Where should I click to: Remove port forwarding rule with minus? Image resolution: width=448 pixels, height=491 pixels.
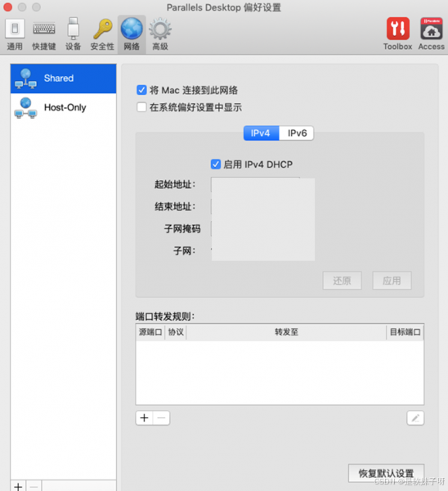(161, 418)
